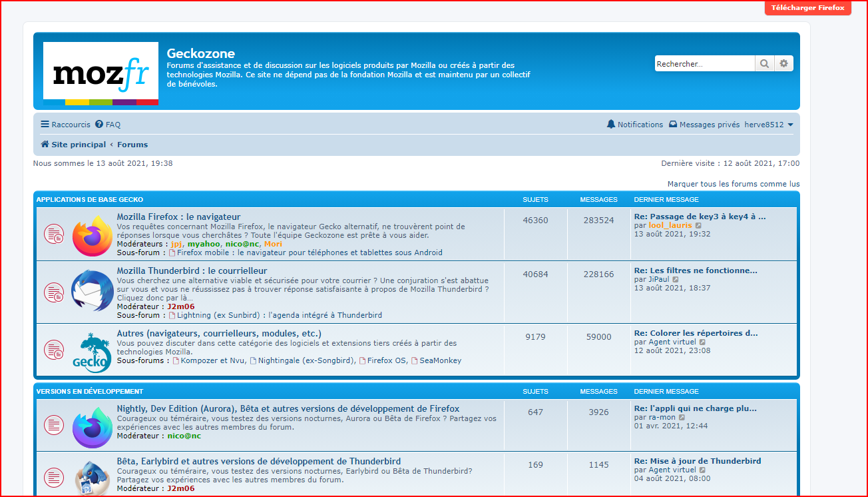Open Re: Mise à jour de Thunderbird post
This screenshot has width=868, height=497.
[x=698, y=461]
